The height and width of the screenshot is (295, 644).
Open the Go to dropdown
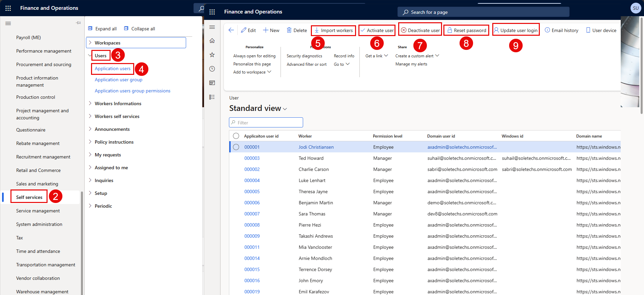[342, 64]
